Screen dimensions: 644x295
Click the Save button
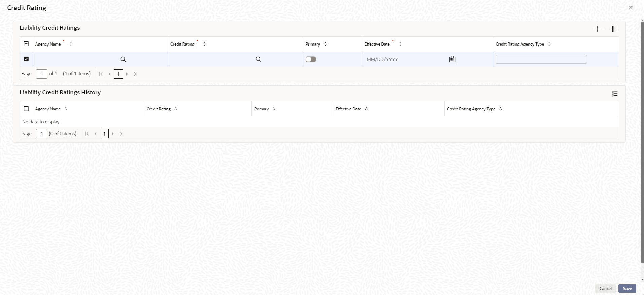tap(627, 289)
